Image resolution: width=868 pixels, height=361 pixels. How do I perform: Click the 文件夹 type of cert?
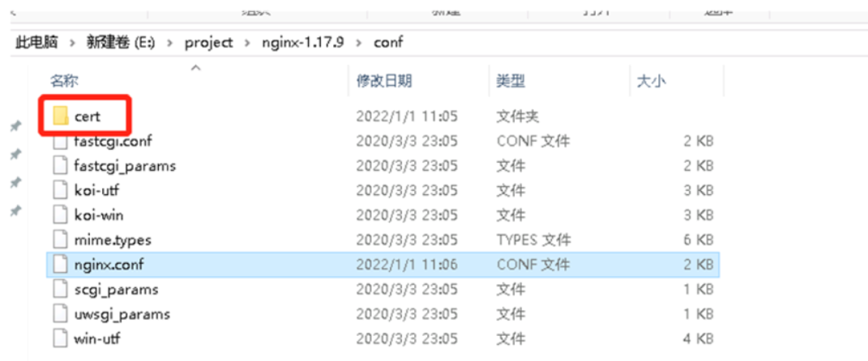pyautogui.click(x=518, y=117)
